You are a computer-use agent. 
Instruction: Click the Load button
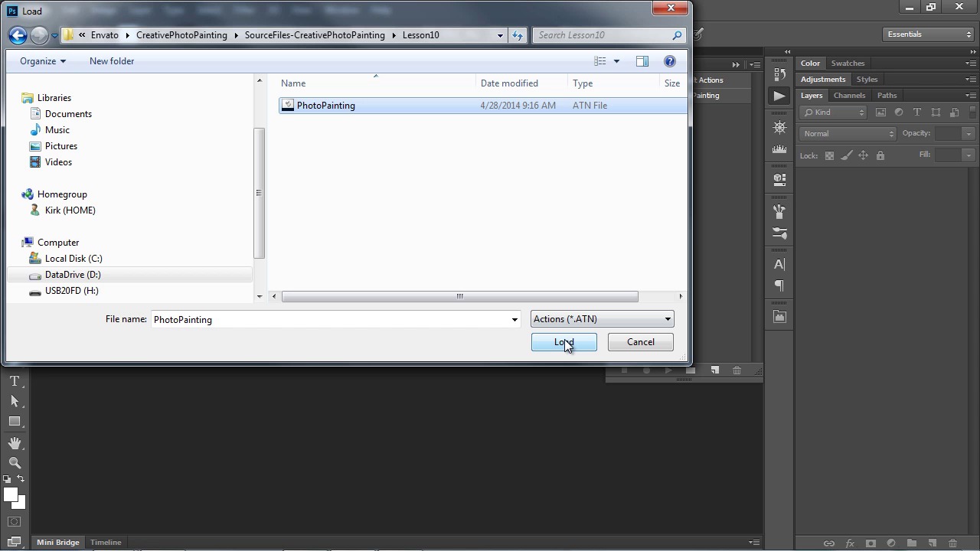564,342
